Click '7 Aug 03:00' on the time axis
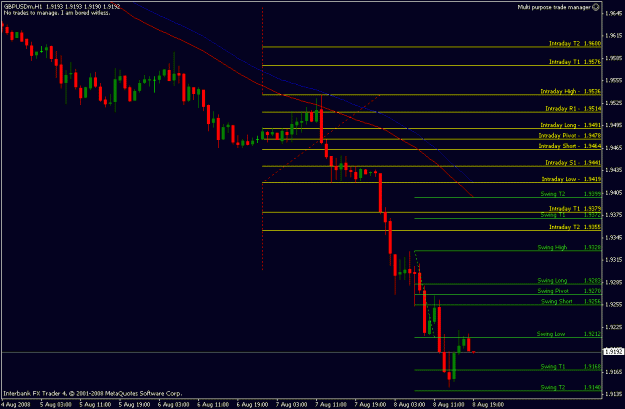The image size is (625, 409). [x=292, y=405]
